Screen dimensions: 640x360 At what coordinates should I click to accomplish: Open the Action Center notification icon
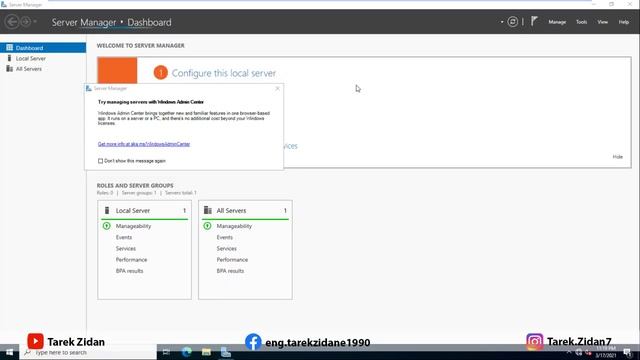click(627, 352)
